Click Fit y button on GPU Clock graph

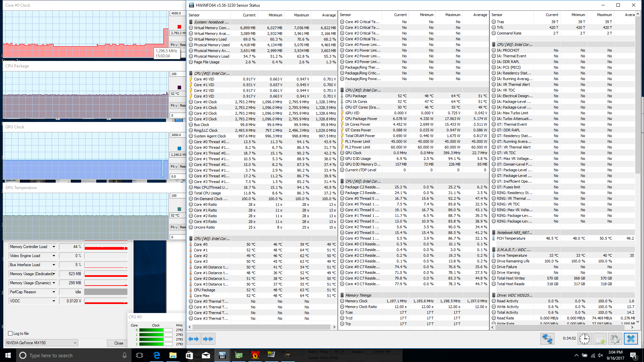174,166
